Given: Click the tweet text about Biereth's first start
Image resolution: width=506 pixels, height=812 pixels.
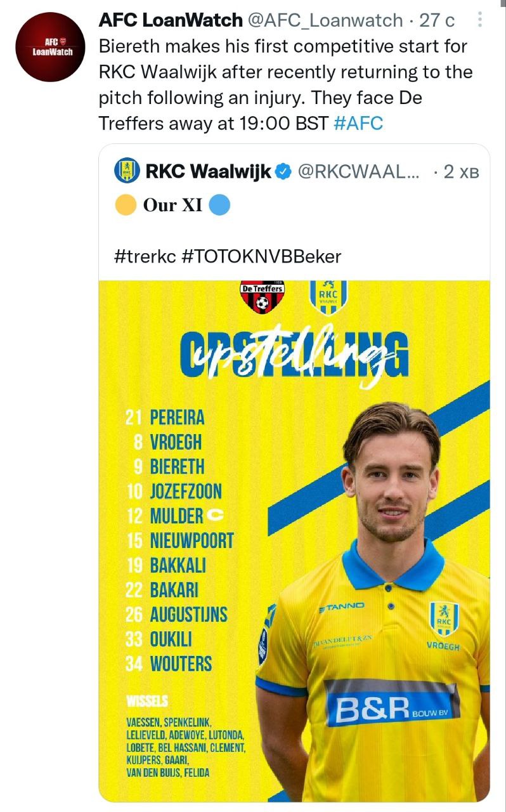Looking at the screenshot, I should click(285, 72).
